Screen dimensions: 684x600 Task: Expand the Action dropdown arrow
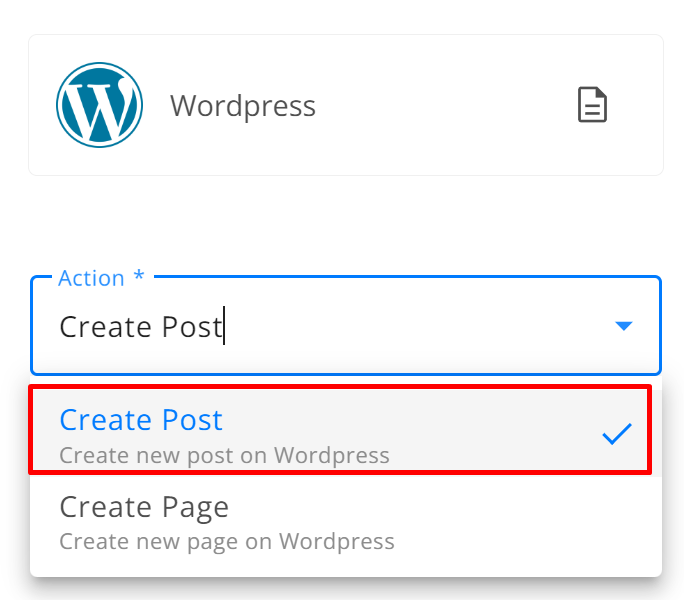[623, 326]
